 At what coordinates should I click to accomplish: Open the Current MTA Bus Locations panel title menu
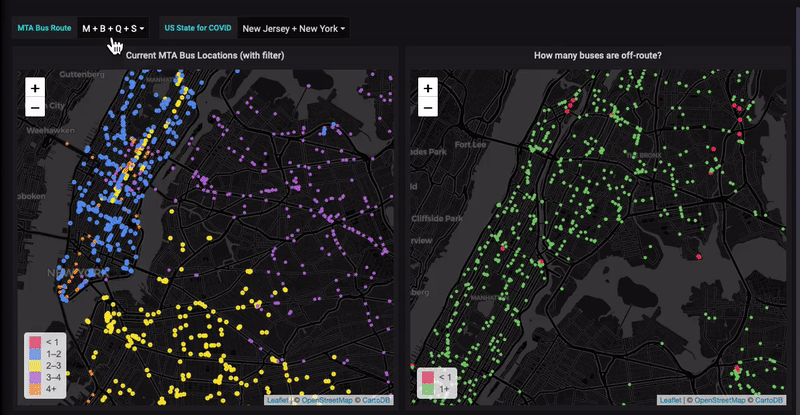tap(203, 57)
